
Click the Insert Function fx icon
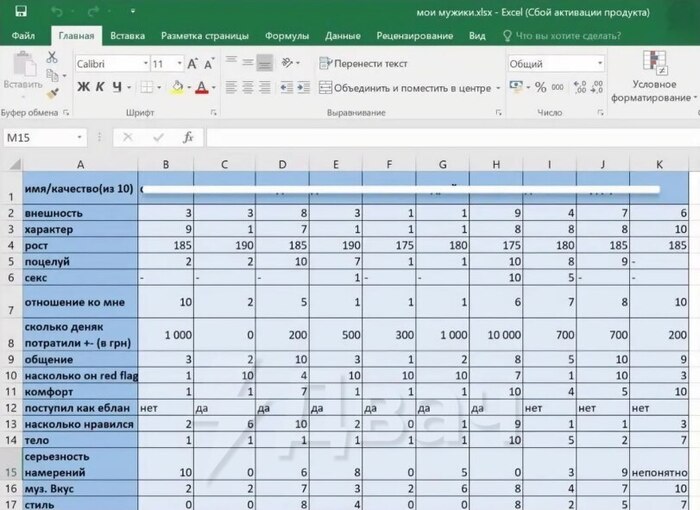187,137
